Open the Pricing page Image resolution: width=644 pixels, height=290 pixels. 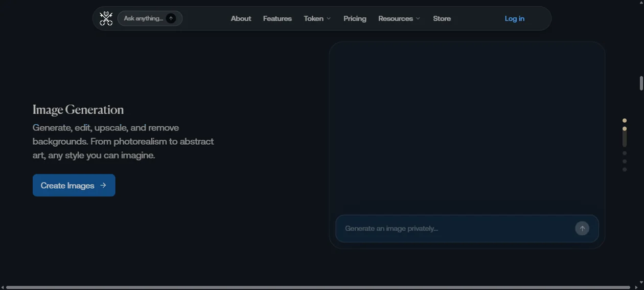pyautogui.click(x=355, y=18)
